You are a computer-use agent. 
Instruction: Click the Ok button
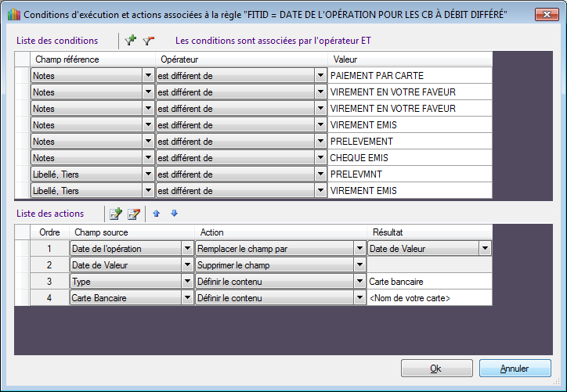click(x=436, y=369)
